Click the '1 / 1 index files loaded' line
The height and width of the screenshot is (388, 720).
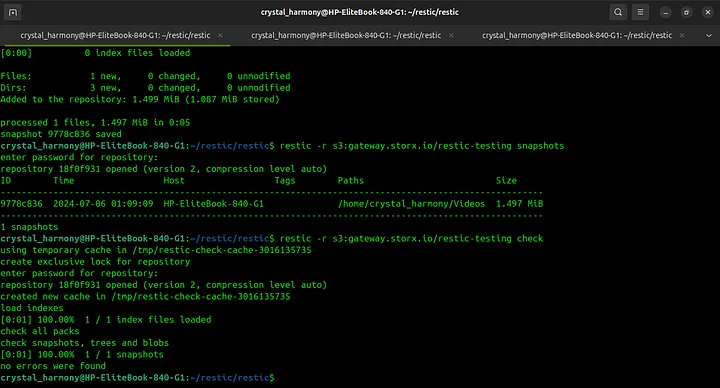pos(106,320)
